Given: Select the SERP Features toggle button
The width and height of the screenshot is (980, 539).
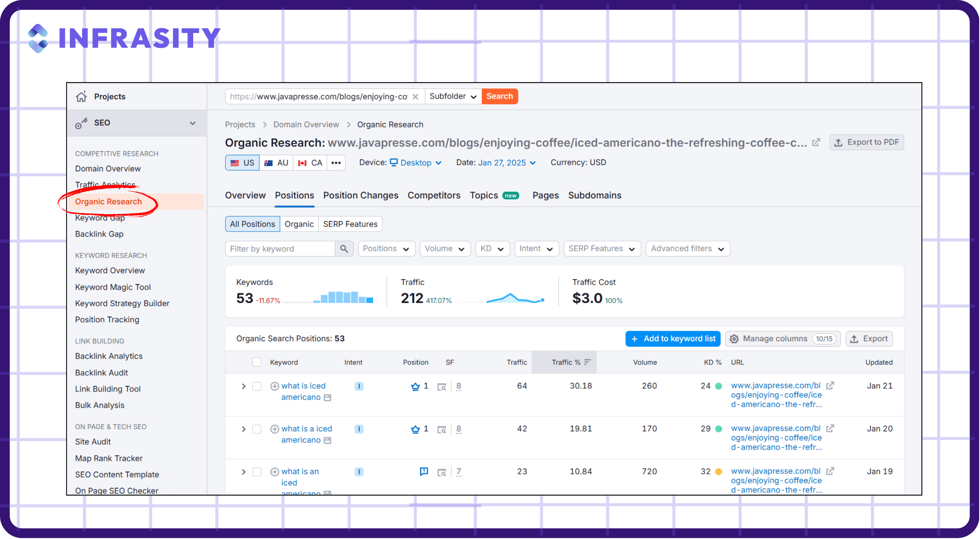Looking at the screenshot, I should pyautogui.click(x=350, y=224).
